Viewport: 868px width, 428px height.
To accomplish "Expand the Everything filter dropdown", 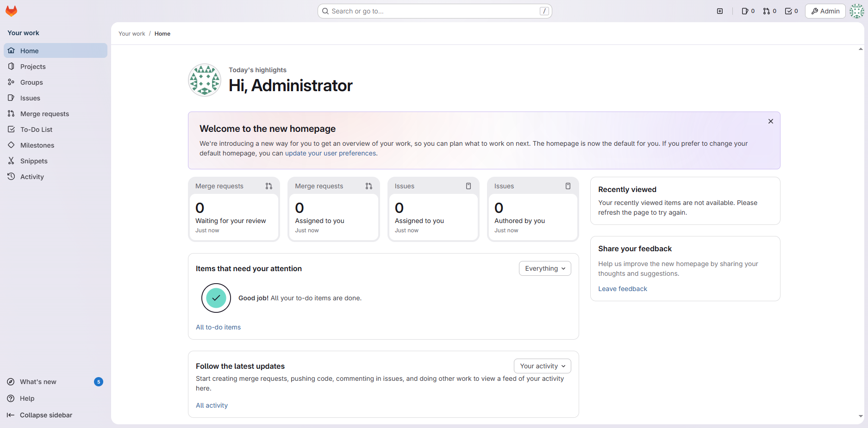I will pos(544,268).
